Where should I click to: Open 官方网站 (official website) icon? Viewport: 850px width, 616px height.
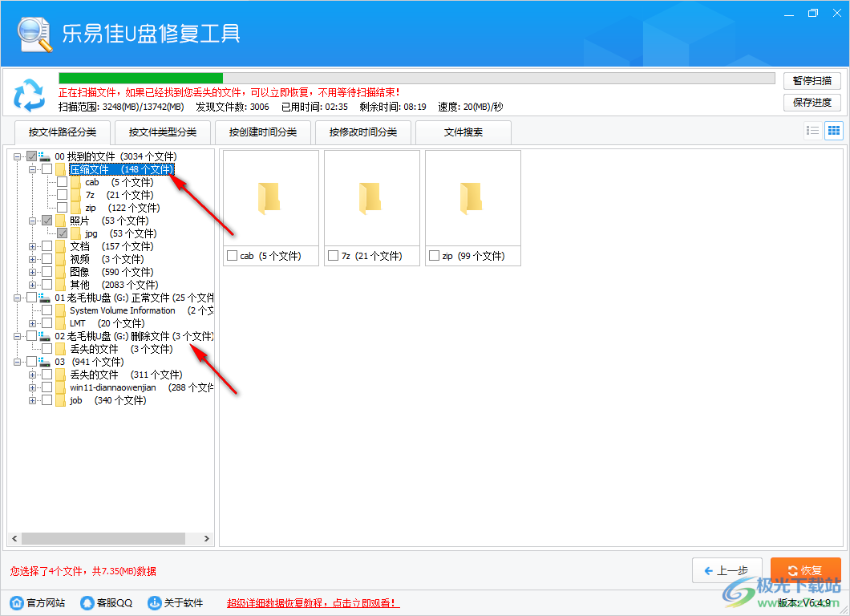pos(37,602)
